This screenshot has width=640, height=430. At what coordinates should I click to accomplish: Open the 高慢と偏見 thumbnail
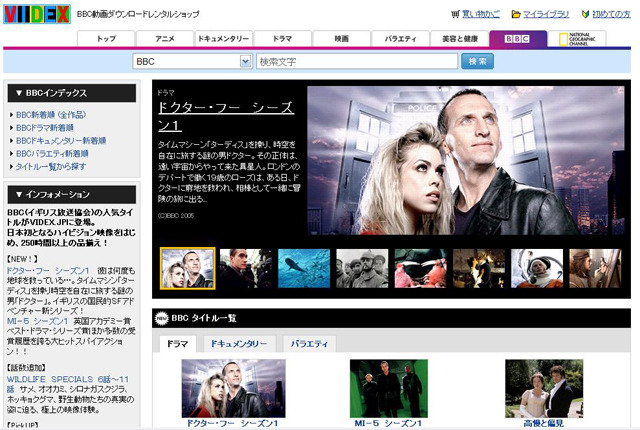[544, 388]
